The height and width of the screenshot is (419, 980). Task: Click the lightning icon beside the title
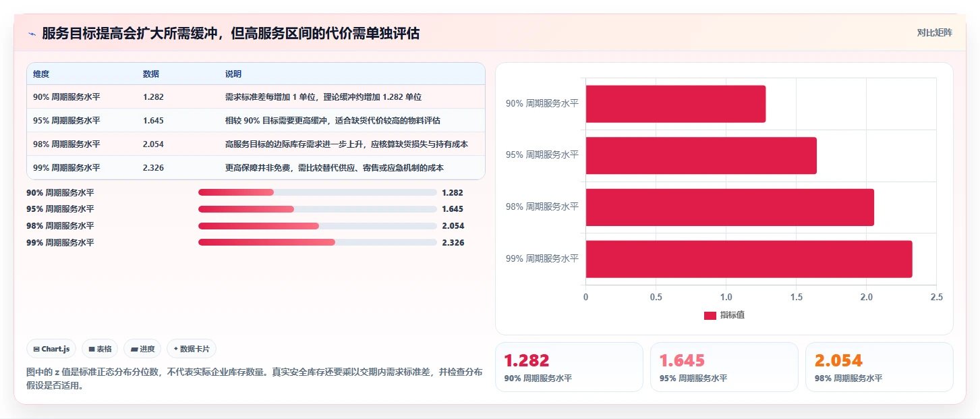pyautogui.click(x=32, y=34)
